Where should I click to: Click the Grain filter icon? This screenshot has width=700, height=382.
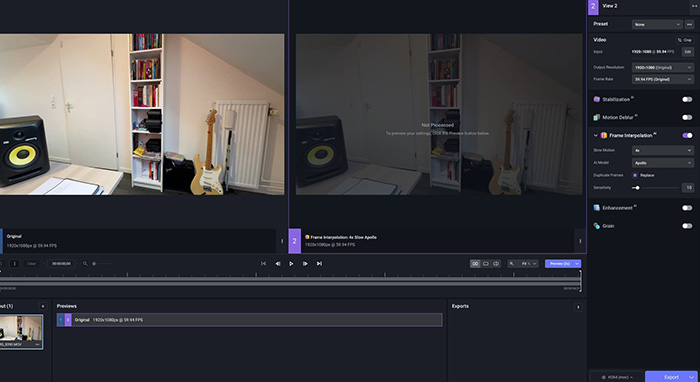tap(596, 226)
